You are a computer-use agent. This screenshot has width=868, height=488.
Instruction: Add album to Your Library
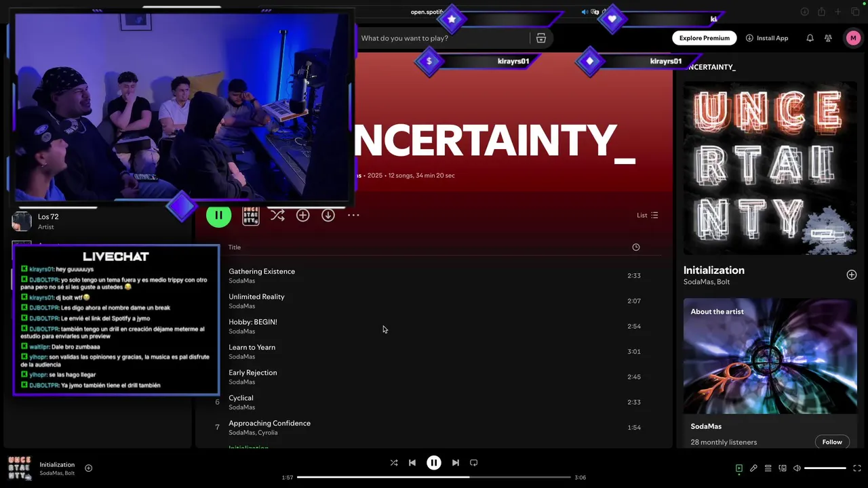click(302, 215)
